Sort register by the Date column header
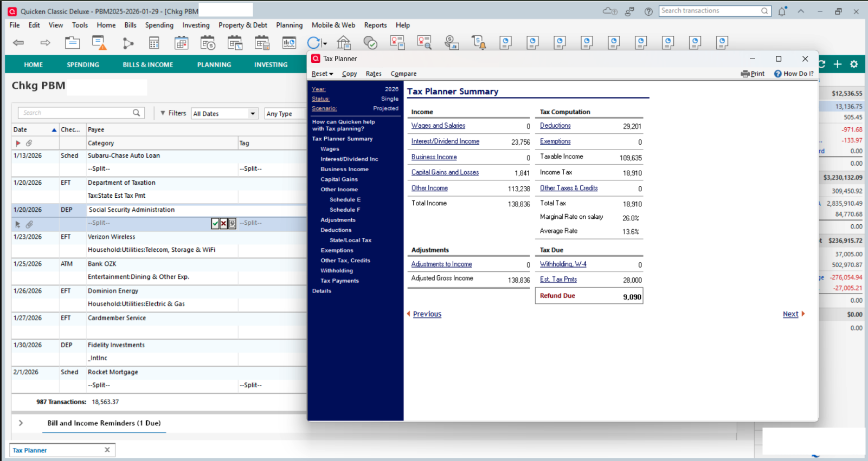Viewport: 868px width, 461px height. 35,129
